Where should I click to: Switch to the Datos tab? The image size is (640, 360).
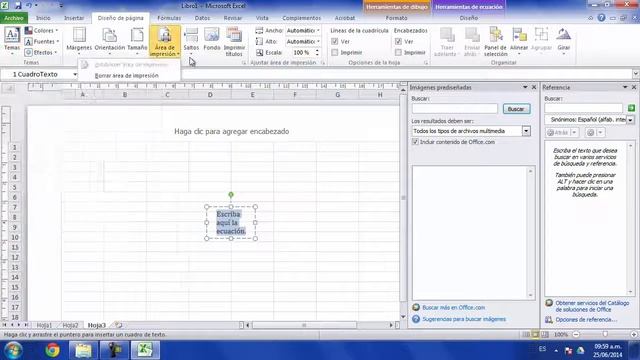click(202, 18)
